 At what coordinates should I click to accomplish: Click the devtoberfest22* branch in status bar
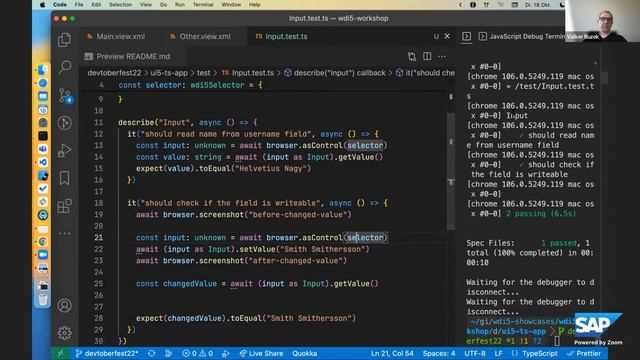point(107,353)
